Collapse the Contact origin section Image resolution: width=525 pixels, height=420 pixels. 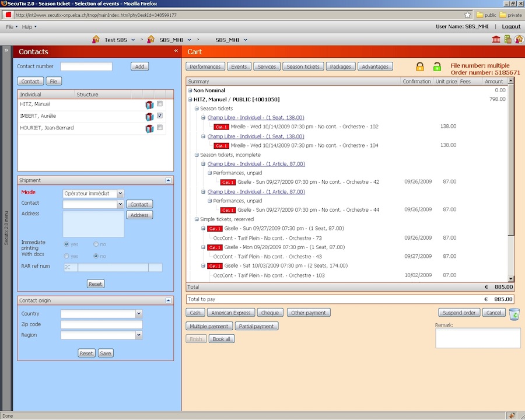coord(168,300)
